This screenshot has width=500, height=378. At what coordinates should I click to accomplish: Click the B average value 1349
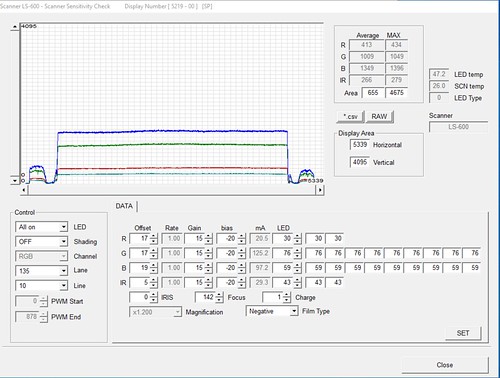click(367, 68)
